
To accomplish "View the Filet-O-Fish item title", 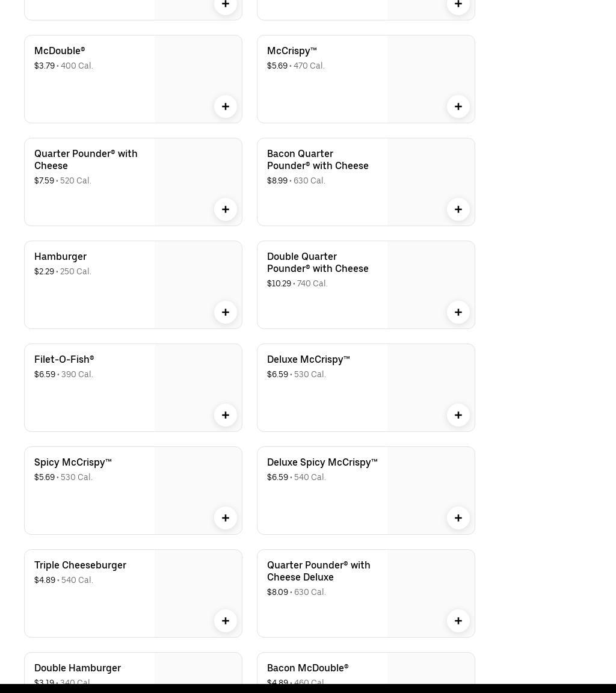I will [x=64, y=360].
